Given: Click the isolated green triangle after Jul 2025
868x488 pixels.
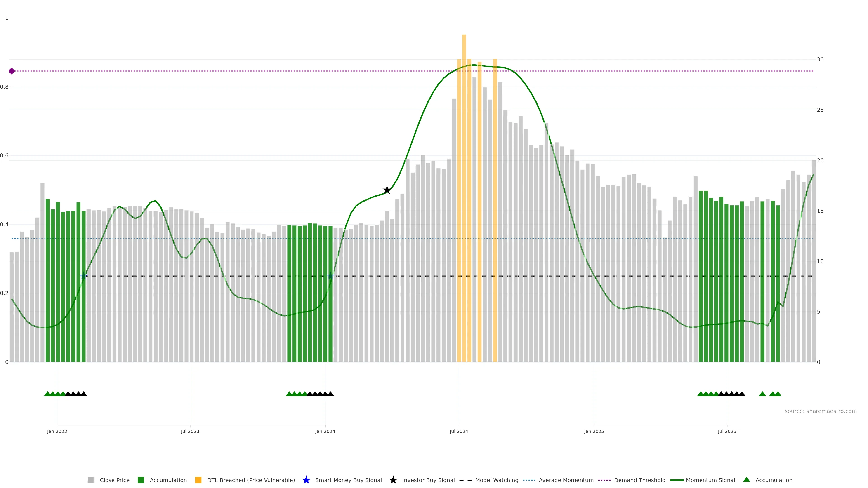Looking at the screenshot, I should tap(762, 394).
